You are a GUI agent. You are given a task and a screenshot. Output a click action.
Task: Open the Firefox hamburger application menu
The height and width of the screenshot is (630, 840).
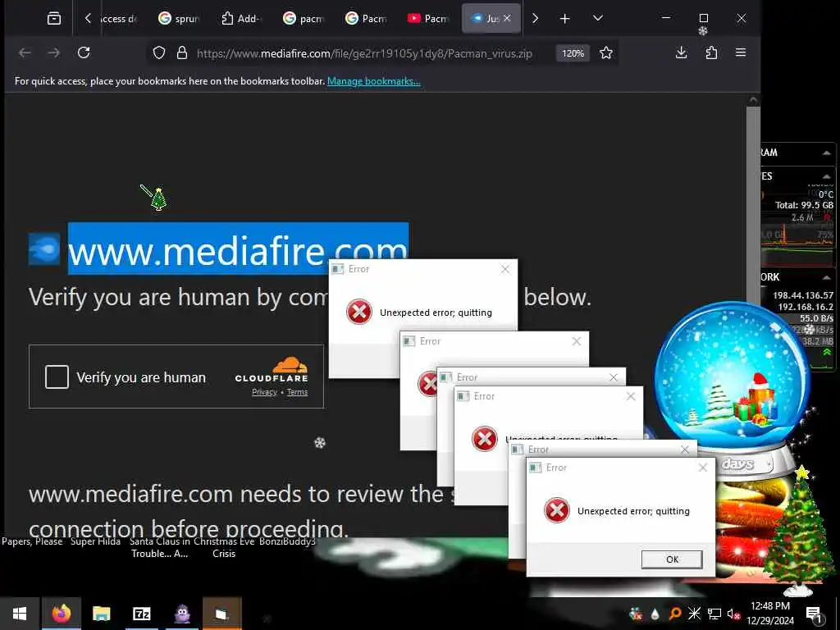point(741,52)
